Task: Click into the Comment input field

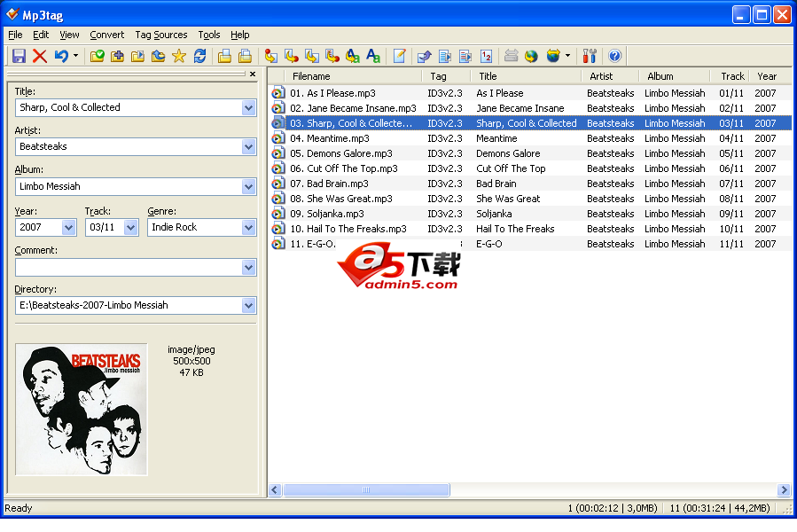Action: [127, 267]
